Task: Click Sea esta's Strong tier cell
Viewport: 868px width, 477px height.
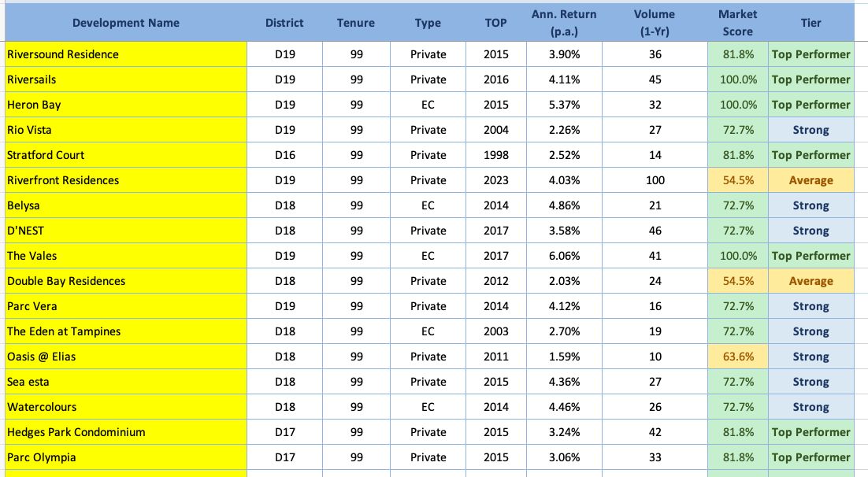Action: coord(811,382)
